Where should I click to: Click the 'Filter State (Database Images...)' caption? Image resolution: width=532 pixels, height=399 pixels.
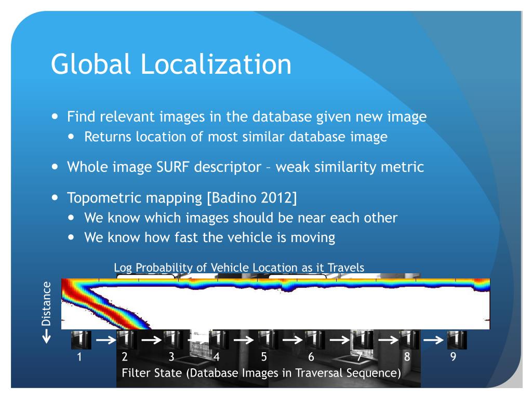coord(261,373)
